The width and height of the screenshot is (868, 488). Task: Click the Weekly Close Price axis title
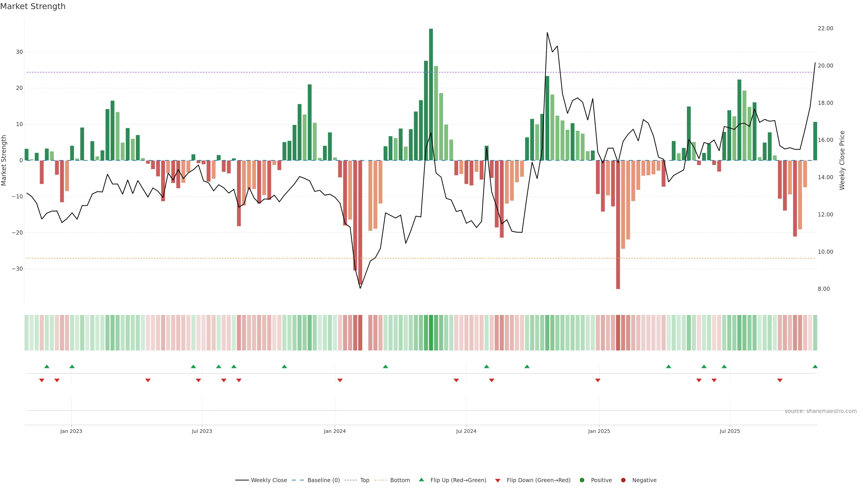(842, 160)
